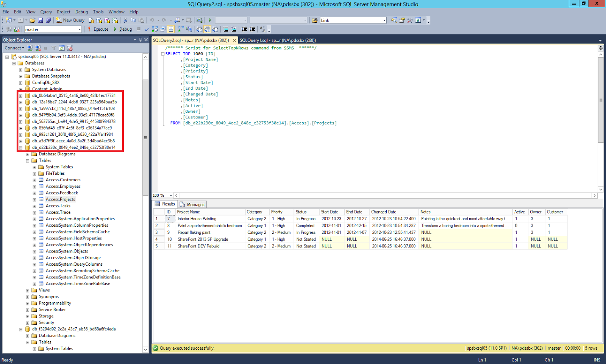Click the Connect Object Explorer icon
The image size is (606, 364).
point(30,48)
